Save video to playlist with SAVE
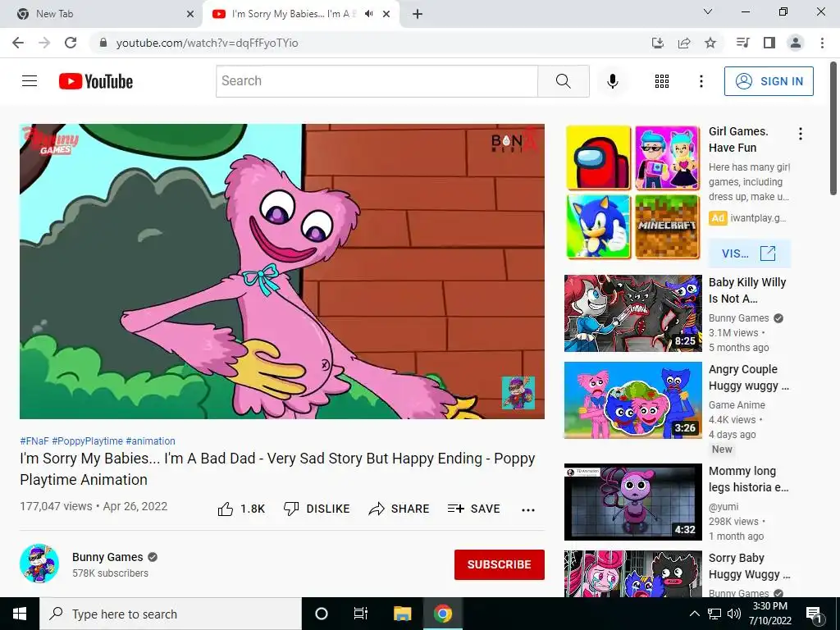Image resolution: width=840 pixels, height=630 pixels. [473, 509]
